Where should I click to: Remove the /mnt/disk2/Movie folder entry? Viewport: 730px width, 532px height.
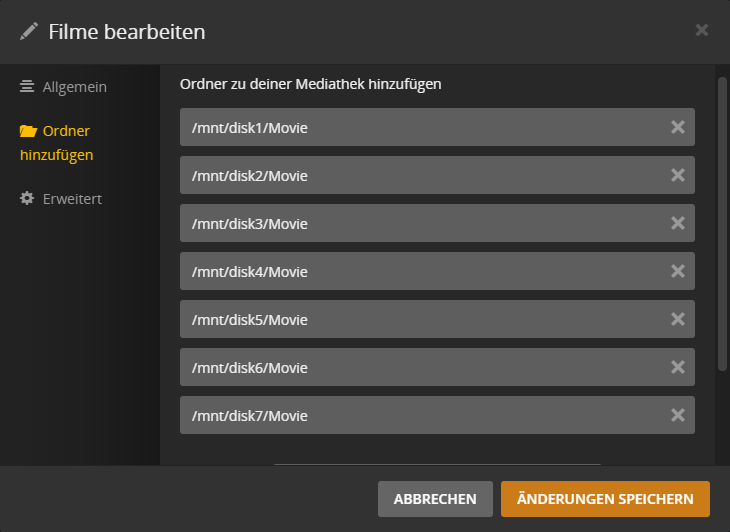point(677,175)
